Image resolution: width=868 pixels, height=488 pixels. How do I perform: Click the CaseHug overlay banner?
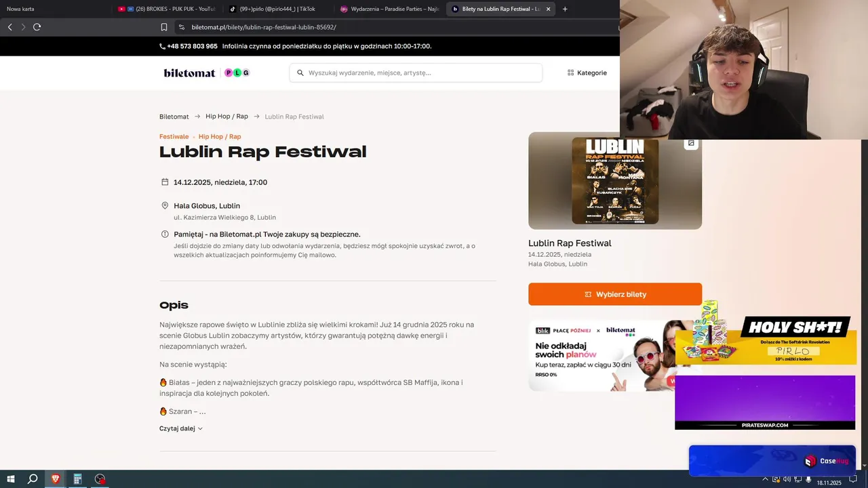coord(772,461)
